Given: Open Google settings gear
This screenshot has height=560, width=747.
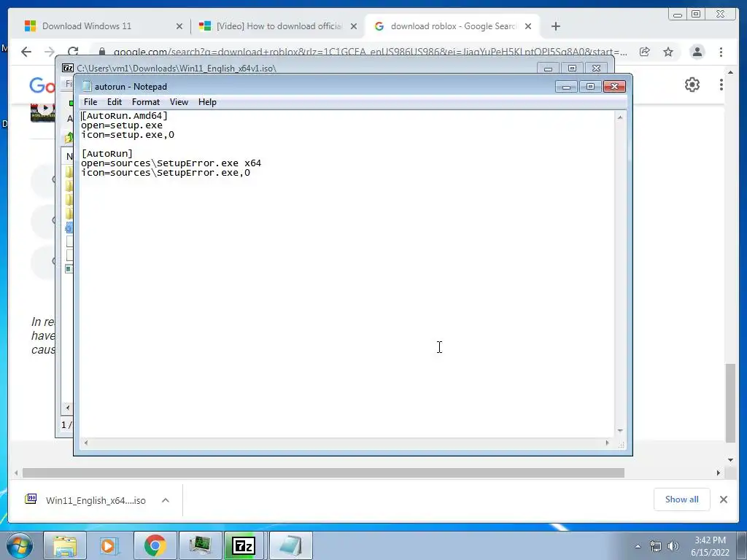Looking at the screenshot, I should pos(692,85).
